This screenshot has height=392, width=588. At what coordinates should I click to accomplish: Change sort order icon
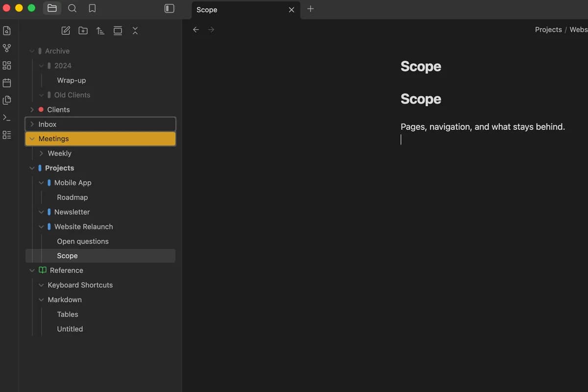100,30
